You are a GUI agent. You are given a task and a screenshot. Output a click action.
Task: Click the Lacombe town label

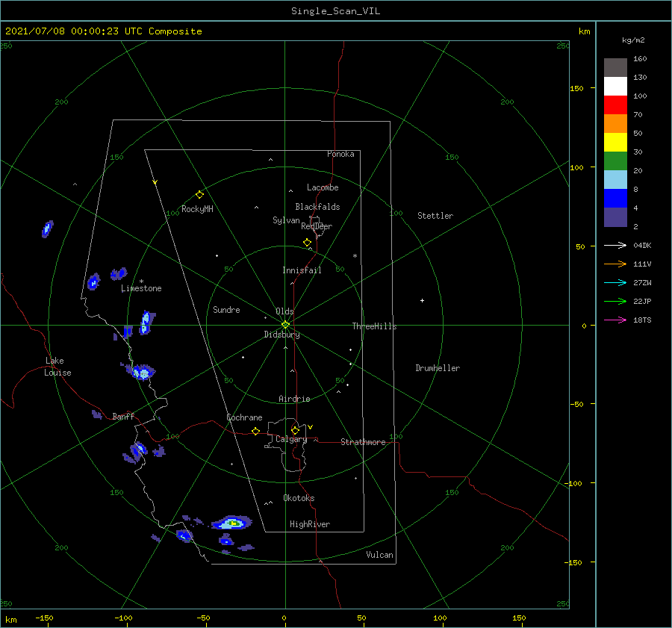323,187
